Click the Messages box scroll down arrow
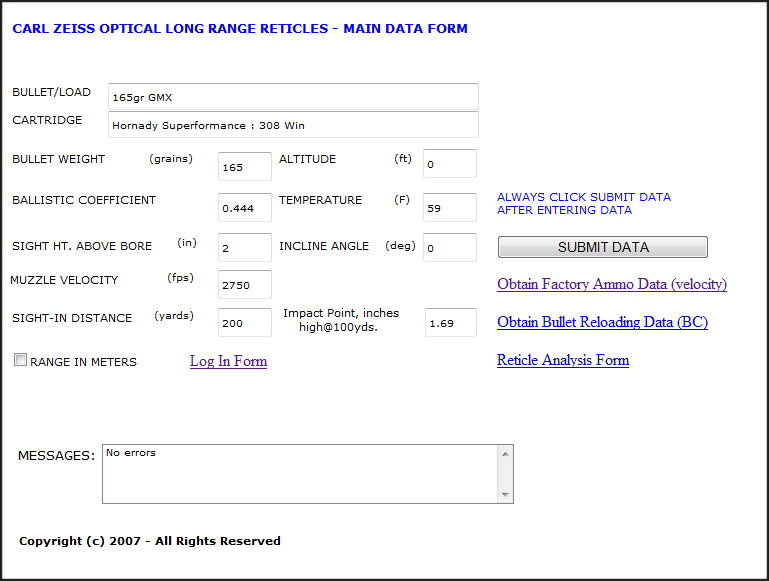Image resolution: width=769 pixels, height=581 pixels. (x=505, y=494)
